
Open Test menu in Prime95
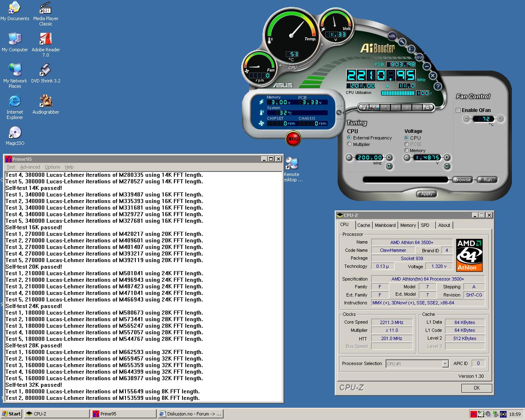[11, 167]
